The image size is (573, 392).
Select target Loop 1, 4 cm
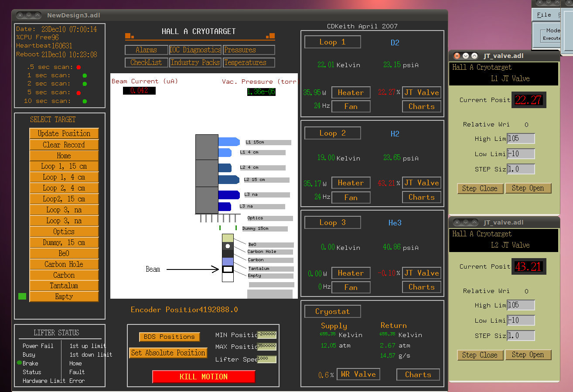[x=64, y=177]
